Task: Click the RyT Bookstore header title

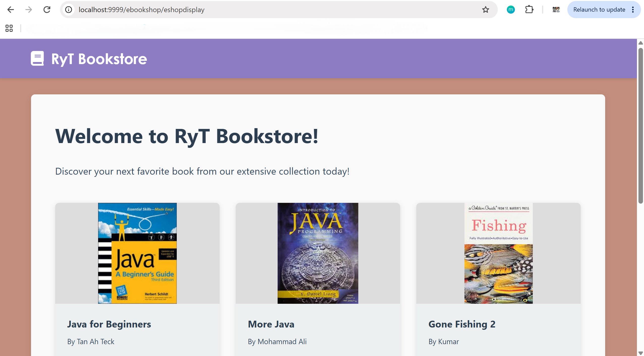Action: (99, 59)
